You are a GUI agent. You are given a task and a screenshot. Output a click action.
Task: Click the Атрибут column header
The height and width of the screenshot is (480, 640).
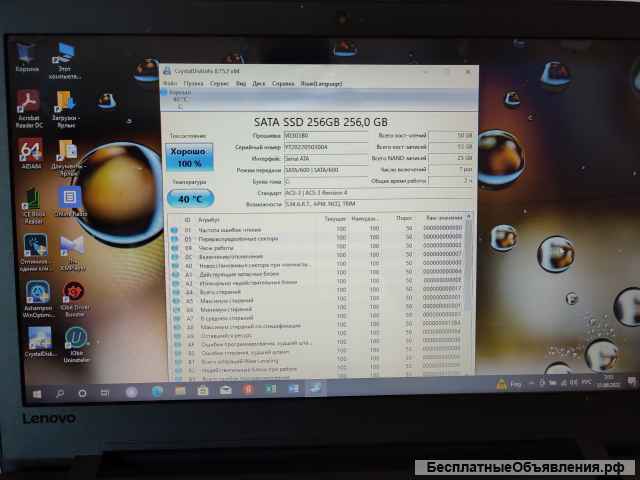pyautogui.click(x=209, y=220)
